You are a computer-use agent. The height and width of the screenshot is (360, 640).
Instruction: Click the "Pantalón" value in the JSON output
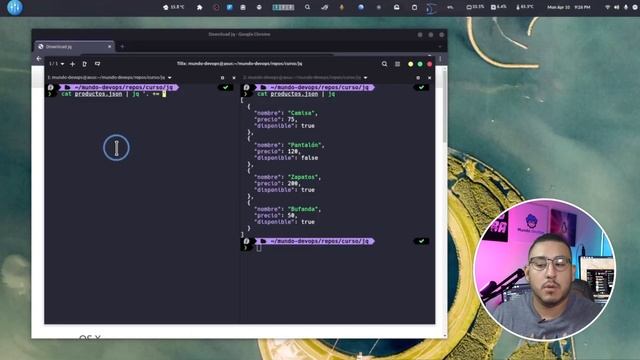coord(305,145)
